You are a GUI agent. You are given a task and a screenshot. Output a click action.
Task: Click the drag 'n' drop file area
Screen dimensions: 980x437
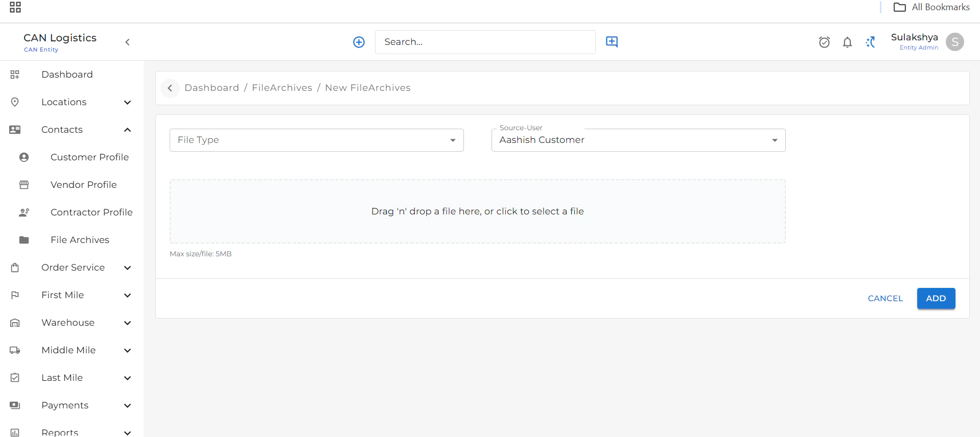click(477, 211)
